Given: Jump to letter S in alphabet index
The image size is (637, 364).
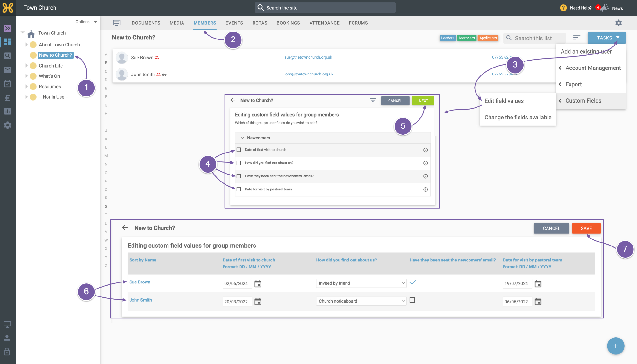Looking at the screenshot, I should tap(106, 206).
